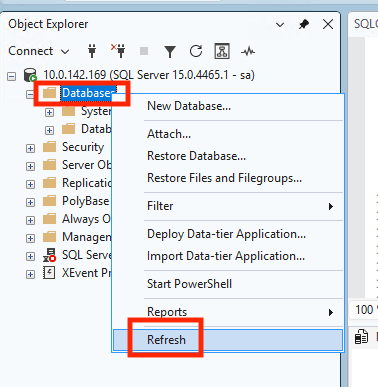378x387 pixels.
Task: Select the Security tree item label
Action: 83,147
